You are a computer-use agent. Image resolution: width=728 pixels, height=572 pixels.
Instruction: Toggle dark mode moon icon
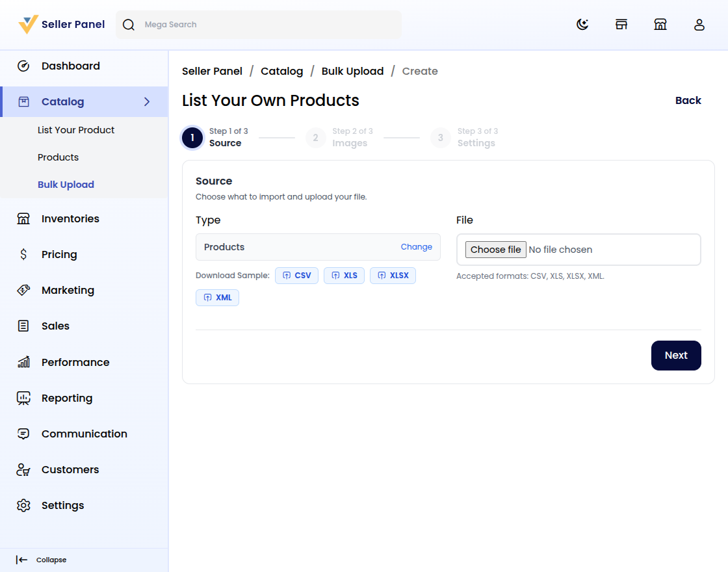click(x=582, y=25)
